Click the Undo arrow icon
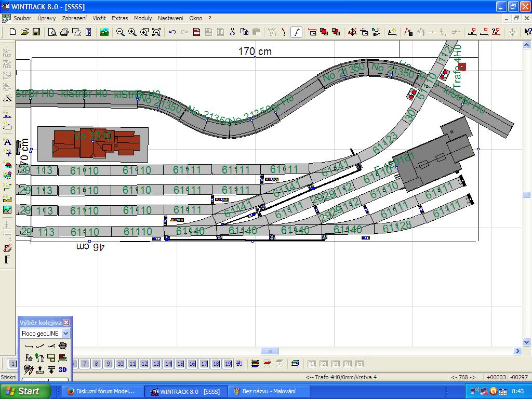The image size is (532, 399). point(172,32)
